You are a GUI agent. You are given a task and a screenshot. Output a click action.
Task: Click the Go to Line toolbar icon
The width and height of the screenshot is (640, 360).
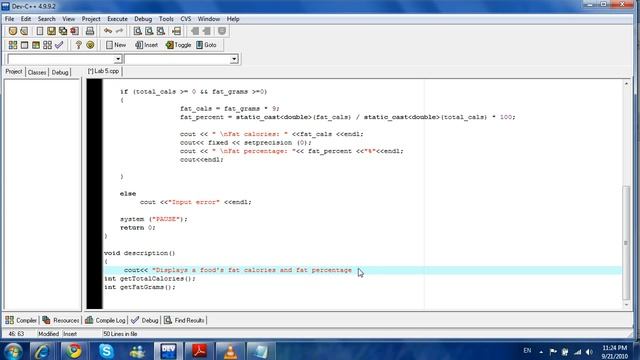point(176,31)
